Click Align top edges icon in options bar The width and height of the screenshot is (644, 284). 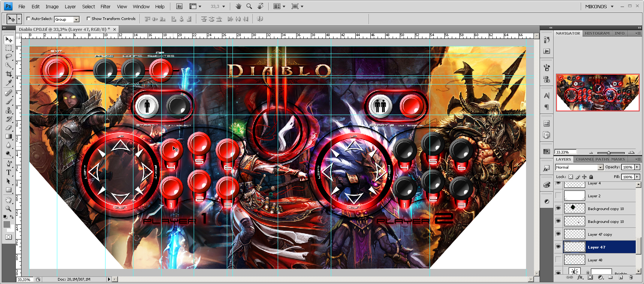pyautogui.click(x=147, y=19)
